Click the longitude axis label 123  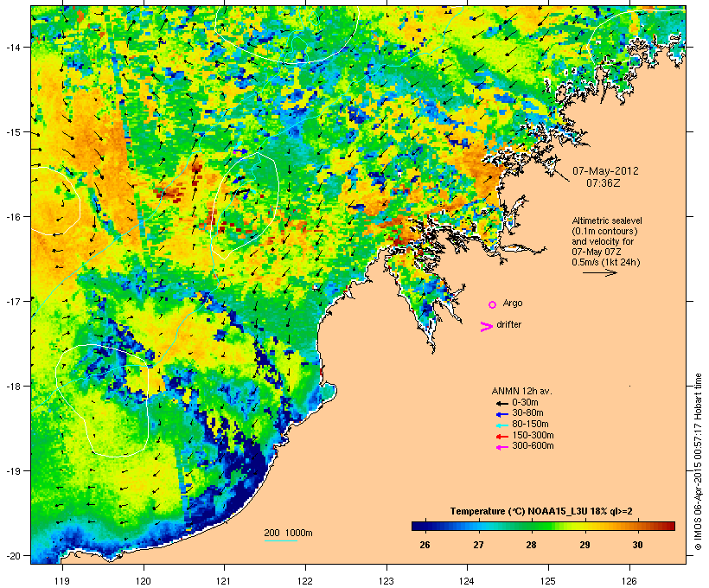click(x=386, y=581)
